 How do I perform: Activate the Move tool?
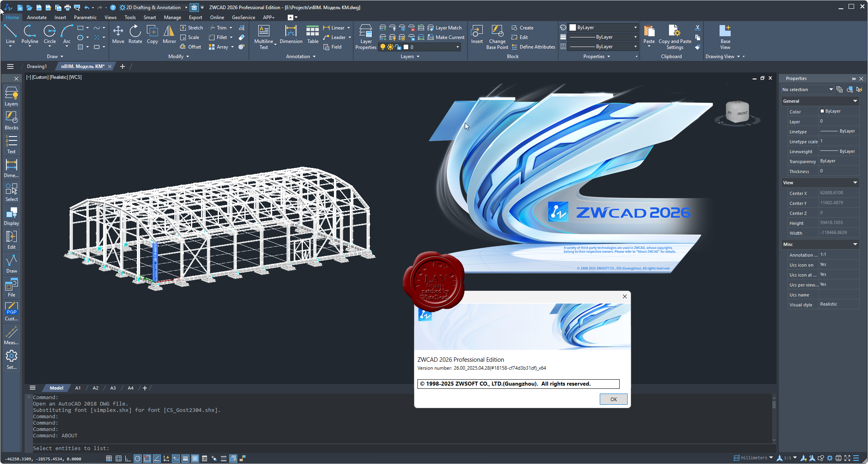(x=118, y=34)
